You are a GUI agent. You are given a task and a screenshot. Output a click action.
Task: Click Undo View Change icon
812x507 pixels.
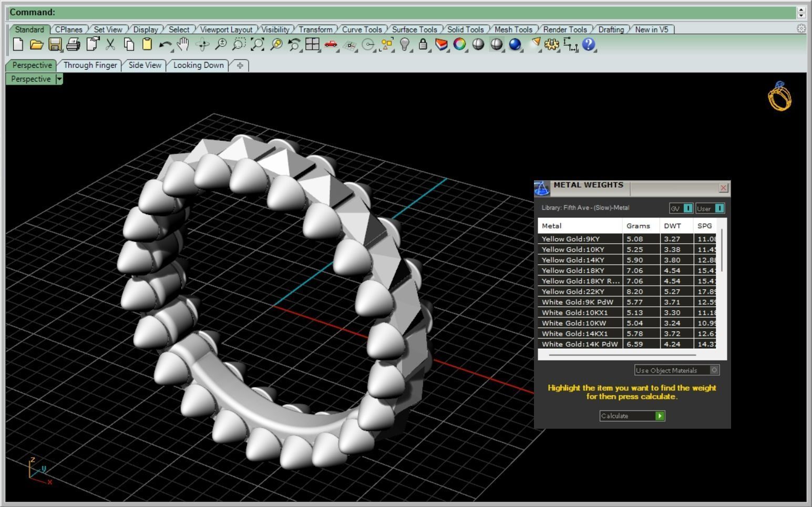pos(294,45)
